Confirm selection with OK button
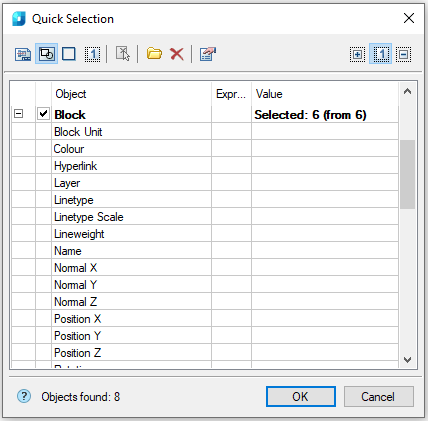The image size is (429, 421). coord(301,396)
